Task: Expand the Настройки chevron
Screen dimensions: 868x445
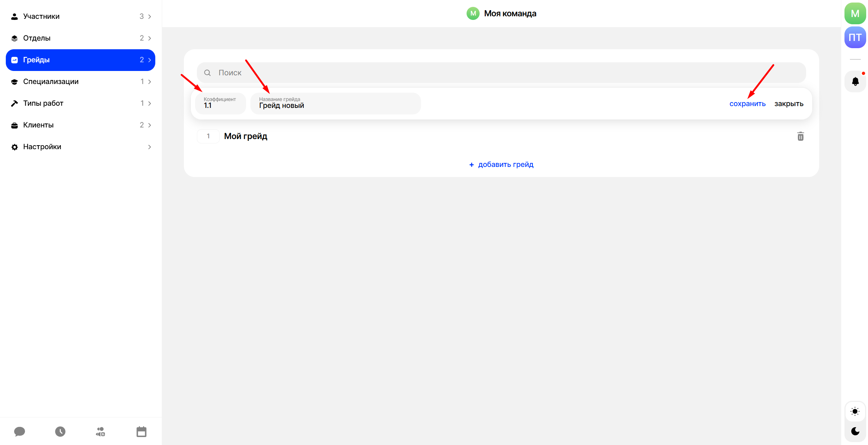Action: [x=149, y=147]
